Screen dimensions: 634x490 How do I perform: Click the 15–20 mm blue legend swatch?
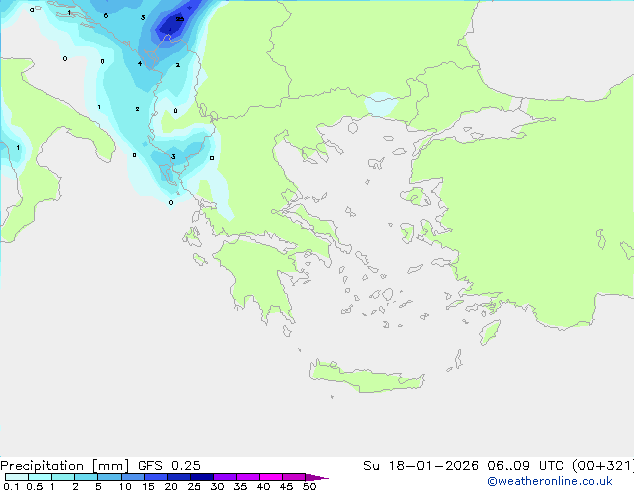point(155,477)
